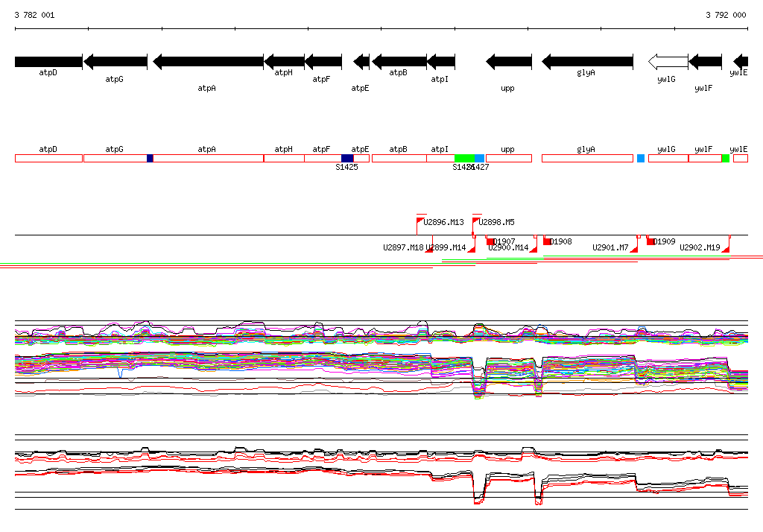The height and width of the screenshot is (532, 763).
Task: Click the D1907 red downshift marker
Action: [x=490, y=241]
